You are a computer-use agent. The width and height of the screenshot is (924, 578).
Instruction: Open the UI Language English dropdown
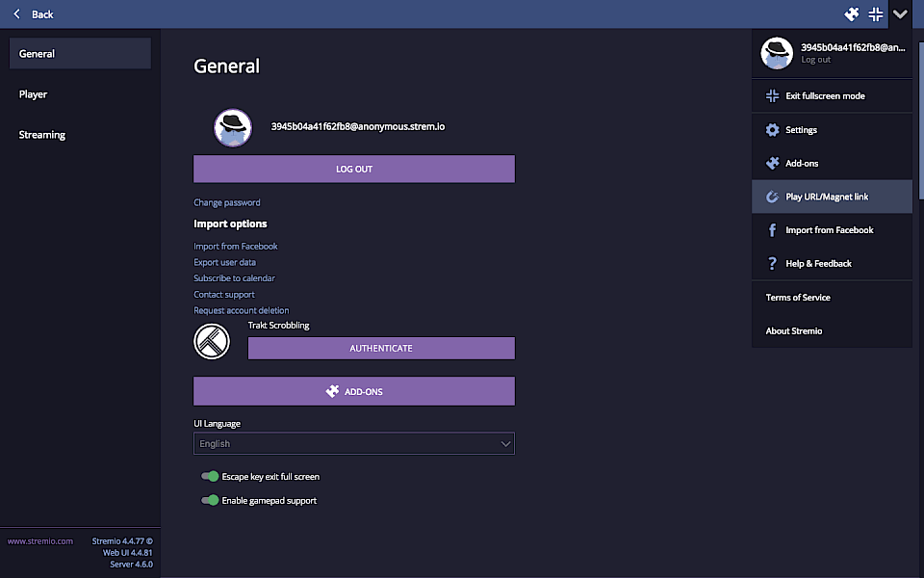pos(354,443)
